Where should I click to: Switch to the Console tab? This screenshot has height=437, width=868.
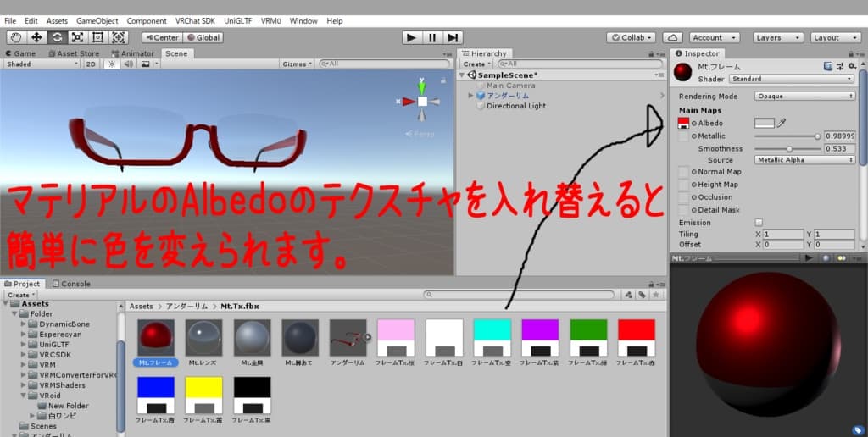click(71, 284)
